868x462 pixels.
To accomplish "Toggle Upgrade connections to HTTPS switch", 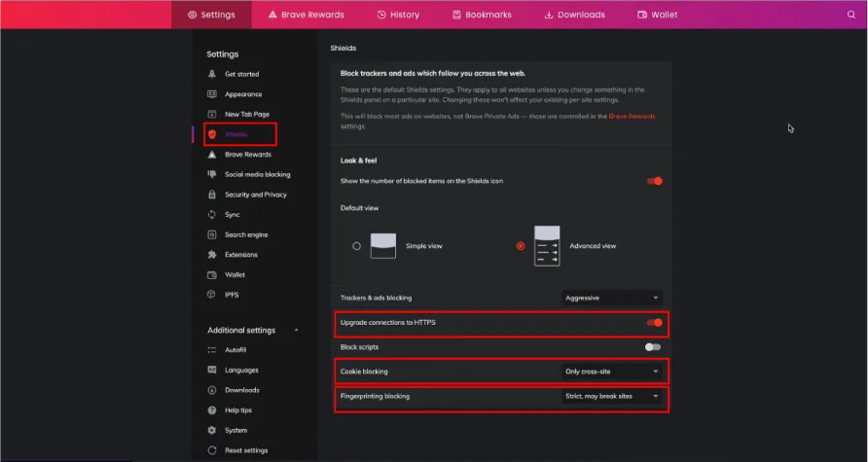I will [654, 323].
